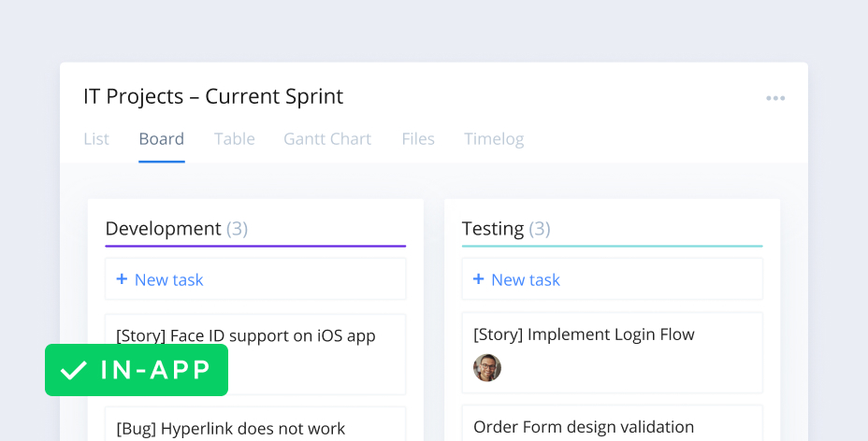Open the Hyperlink does not work bug card
Viewport: 868px width, 441px height.
tap(230, 428)
